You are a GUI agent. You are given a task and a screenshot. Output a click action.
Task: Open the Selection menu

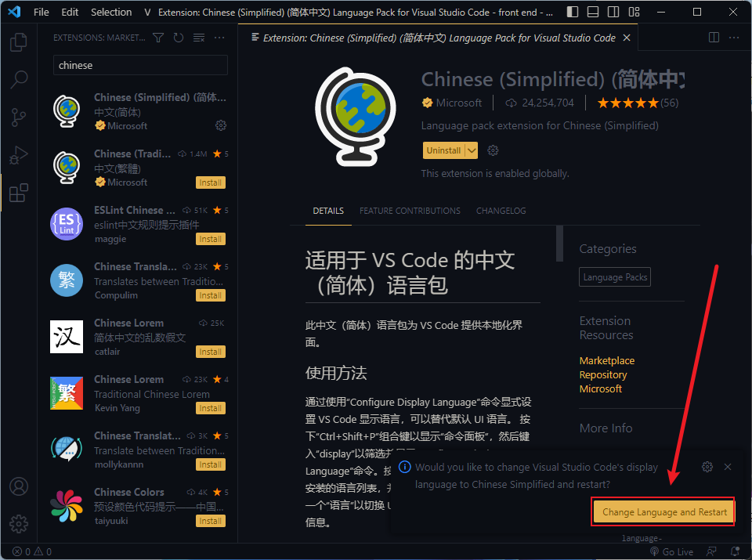coord(111,12)
